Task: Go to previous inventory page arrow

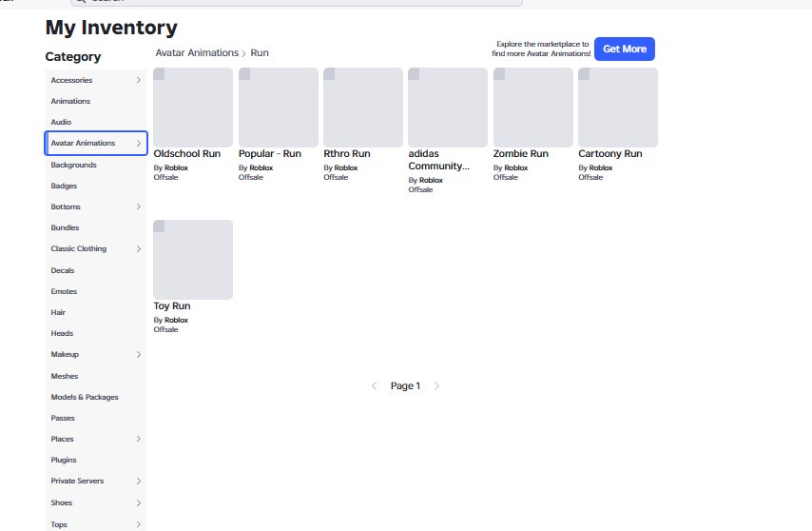Action: [x=374, y=386]
